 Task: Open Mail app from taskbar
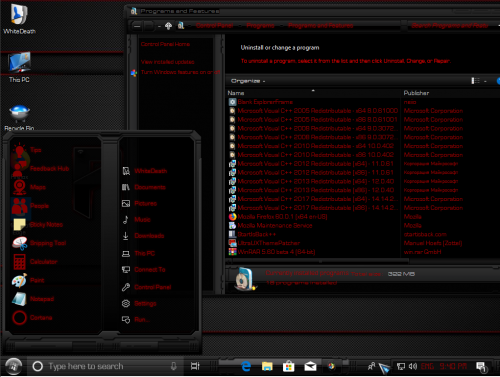(x=310, y=367)
